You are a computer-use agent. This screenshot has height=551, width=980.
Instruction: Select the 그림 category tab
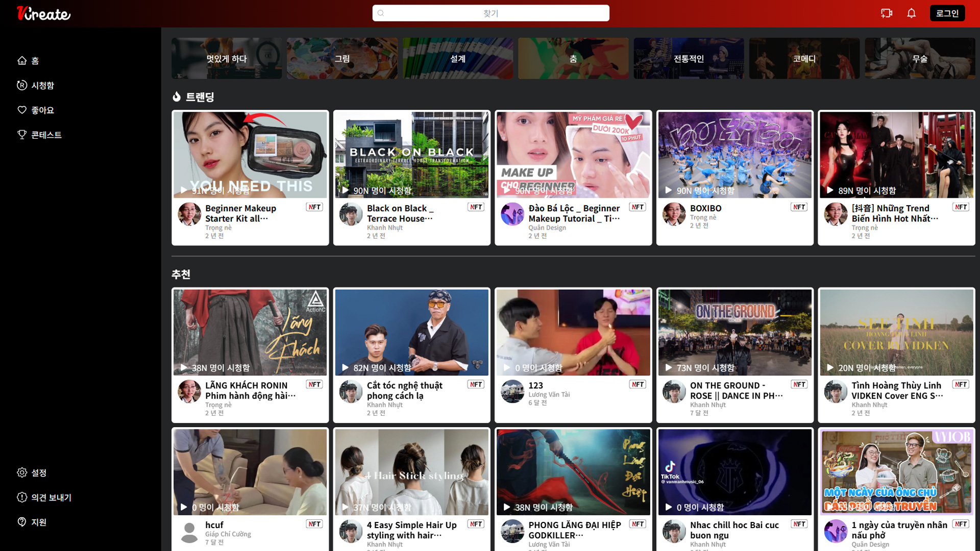point(342,59)
